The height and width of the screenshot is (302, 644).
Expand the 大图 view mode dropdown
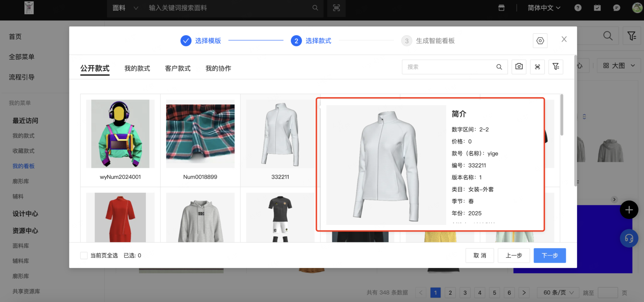point(619,66)
